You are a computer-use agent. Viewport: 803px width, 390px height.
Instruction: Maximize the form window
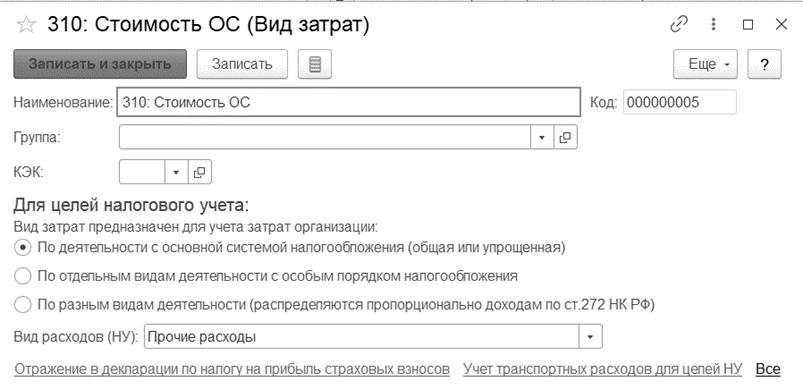[748, 25]
